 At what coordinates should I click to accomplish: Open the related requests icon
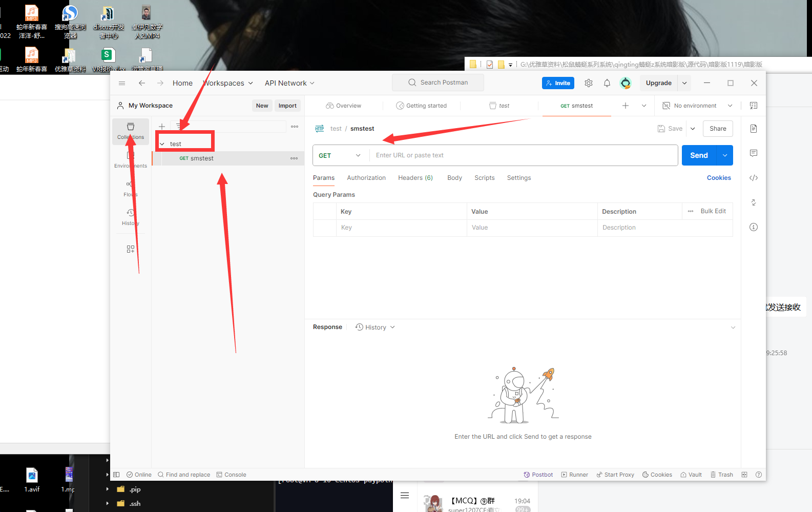coord(754,202)
